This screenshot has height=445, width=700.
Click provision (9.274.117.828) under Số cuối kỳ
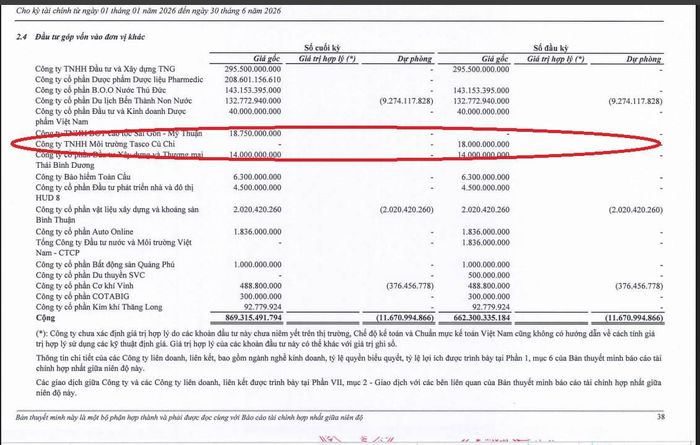(406, 101)
